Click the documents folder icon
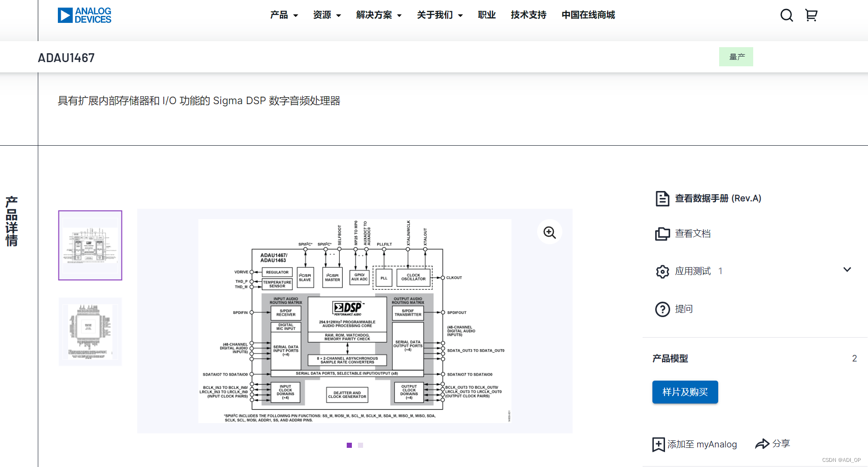Viewport: 868px width, 467px height. [662, 233]
